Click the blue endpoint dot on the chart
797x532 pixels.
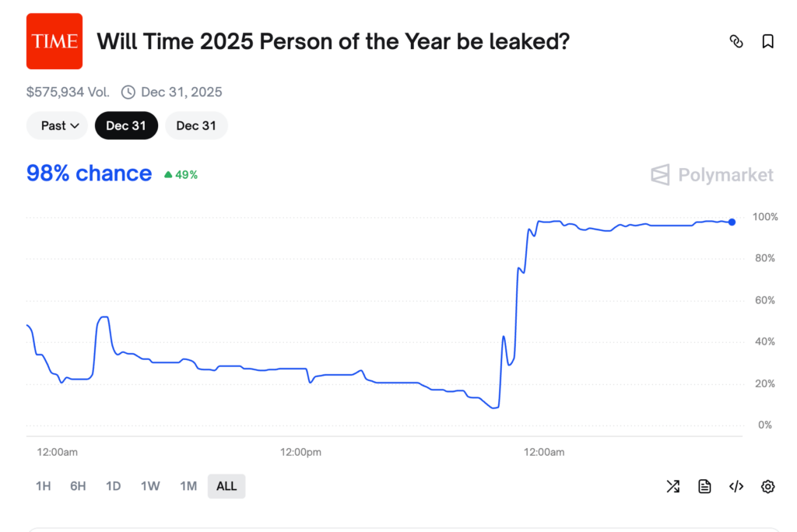point(732,222)
